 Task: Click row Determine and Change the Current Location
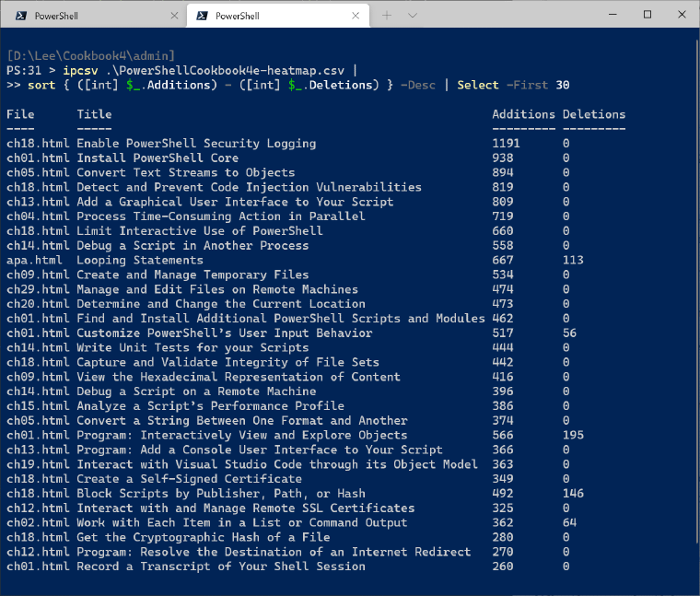pyautogui.click(x=316, y=304)
